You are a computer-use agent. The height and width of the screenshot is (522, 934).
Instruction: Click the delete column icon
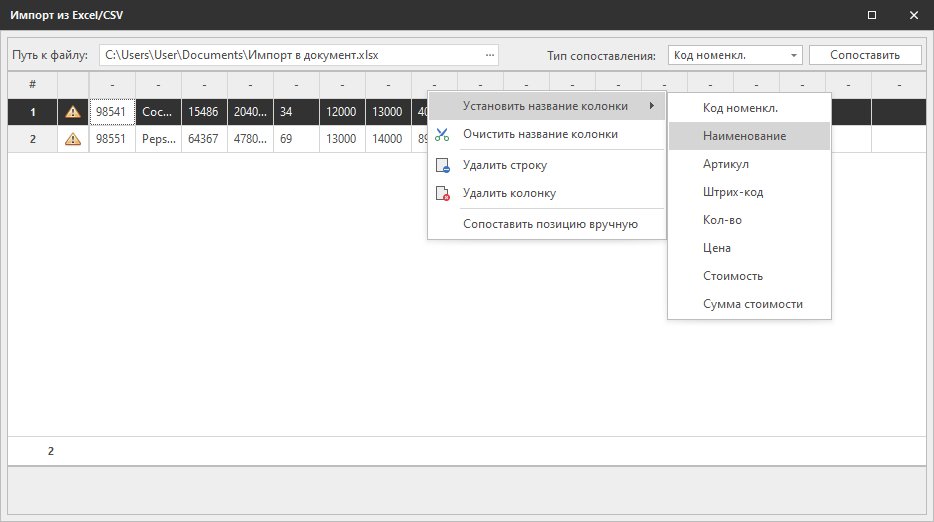443,194
